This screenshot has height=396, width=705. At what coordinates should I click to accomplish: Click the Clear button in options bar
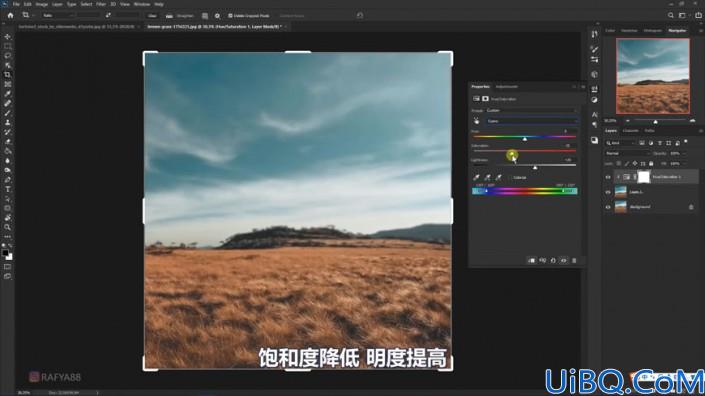[x=152, y=16]
